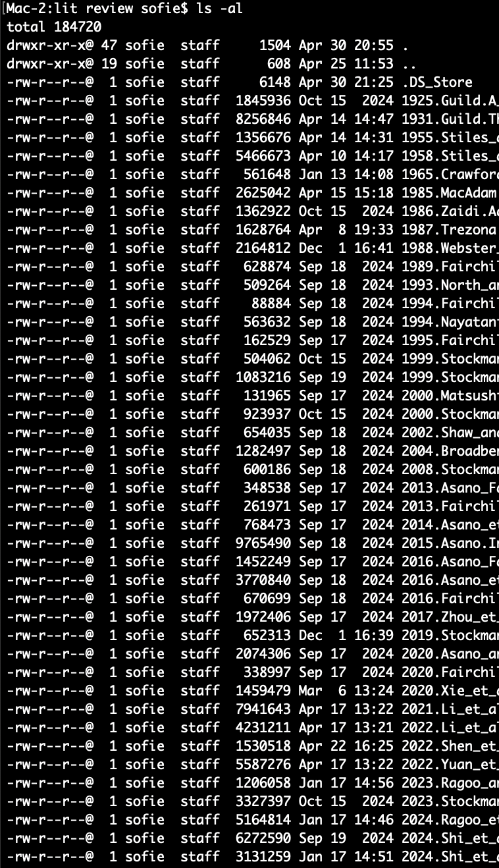
Task: Select the 1993.North filename
Action: [450, 285]
